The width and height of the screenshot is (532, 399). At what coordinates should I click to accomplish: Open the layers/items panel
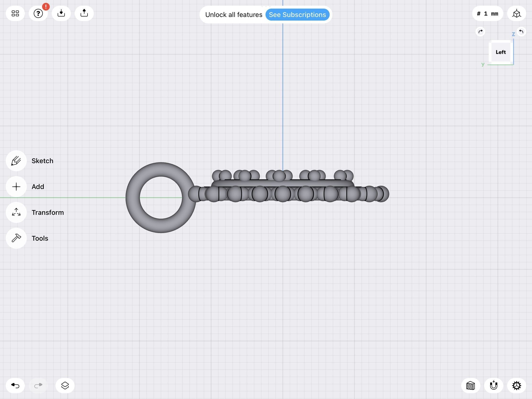point(65,386)
